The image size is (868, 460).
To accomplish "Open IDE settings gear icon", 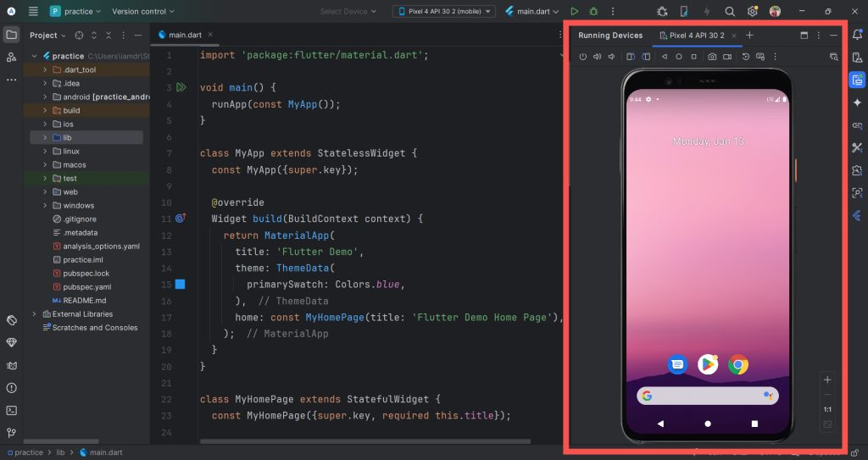I will (753, 11).
